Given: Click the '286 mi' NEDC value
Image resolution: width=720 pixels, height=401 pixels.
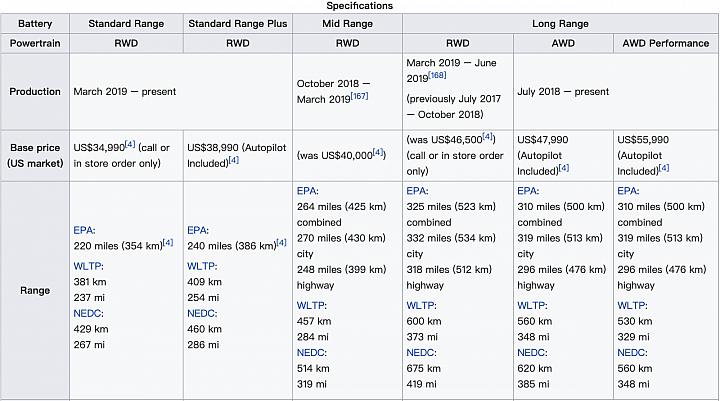Looking at the screenshot, I should [x=203, y=345].
